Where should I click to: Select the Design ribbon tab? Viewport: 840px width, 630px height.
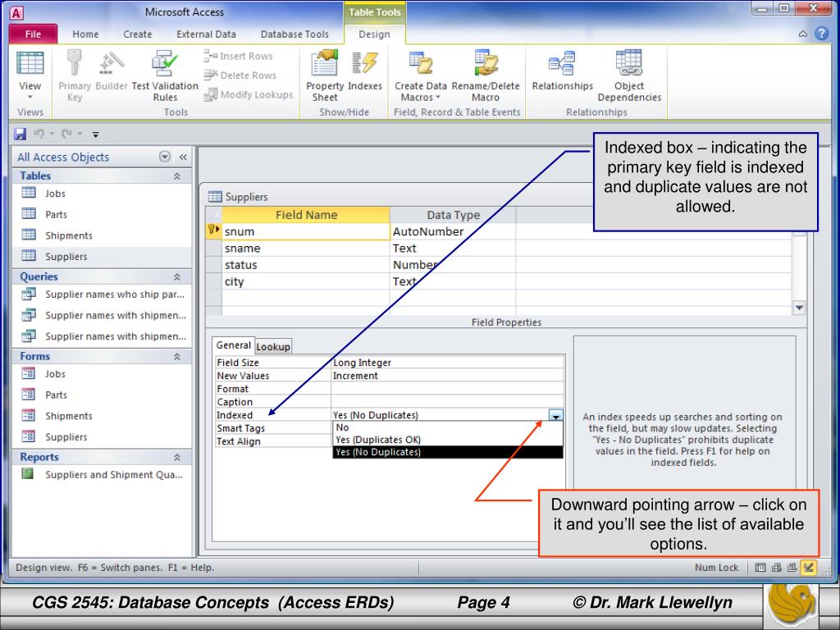click(374, 34)
